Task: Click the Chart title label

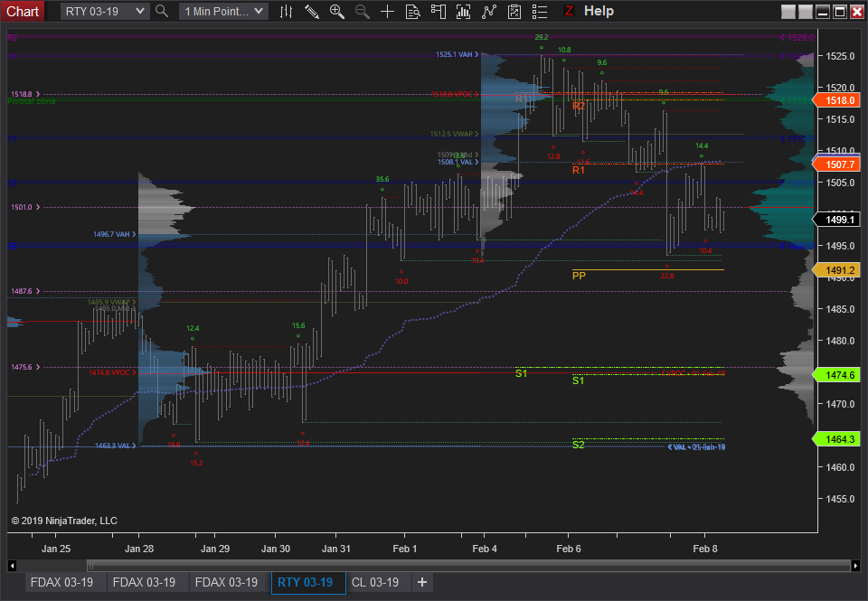Action: click(22, 11)
